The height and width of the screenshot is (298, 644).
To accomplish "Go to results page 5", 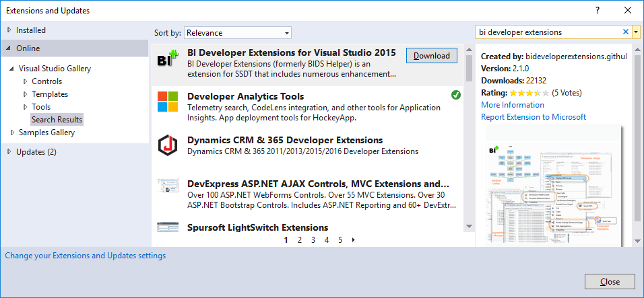I will [x=340, y=240].
